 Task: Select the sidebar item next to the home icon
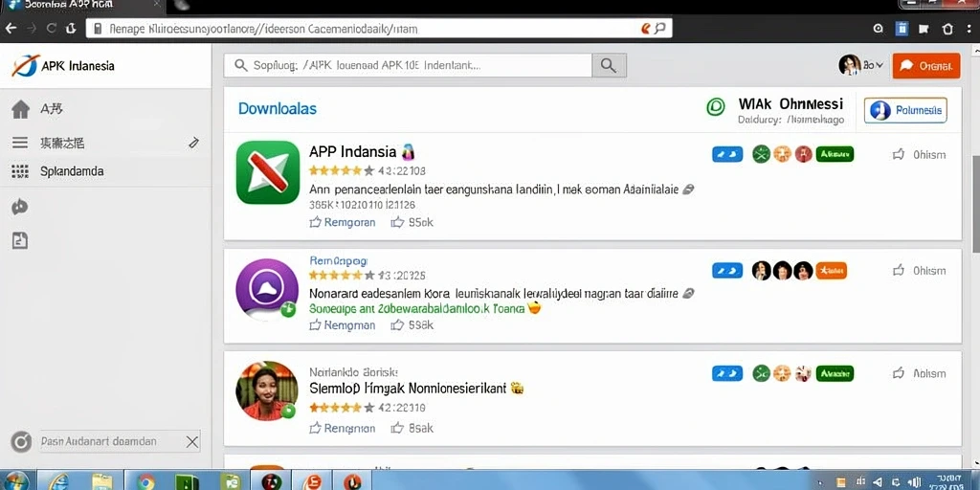52,109
